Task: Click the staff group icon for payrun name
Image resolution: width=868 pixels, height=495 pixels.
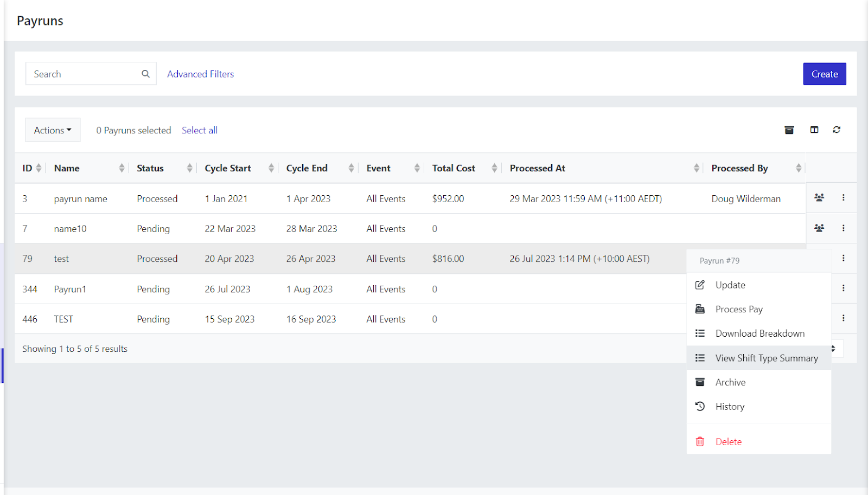Action: (x=819, y=198)
